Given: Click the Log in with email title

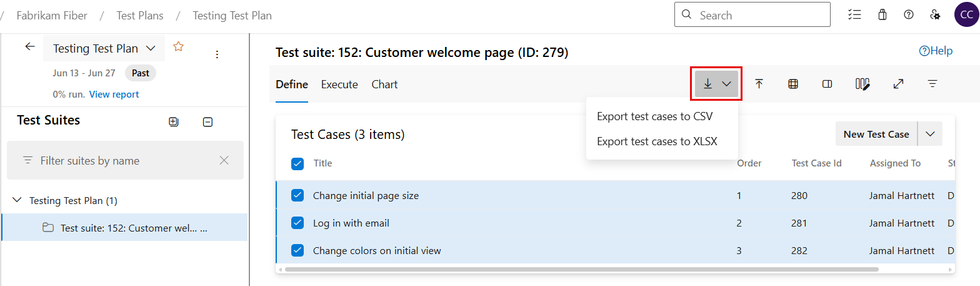Looking at the screenshot, I should point(351,223).
